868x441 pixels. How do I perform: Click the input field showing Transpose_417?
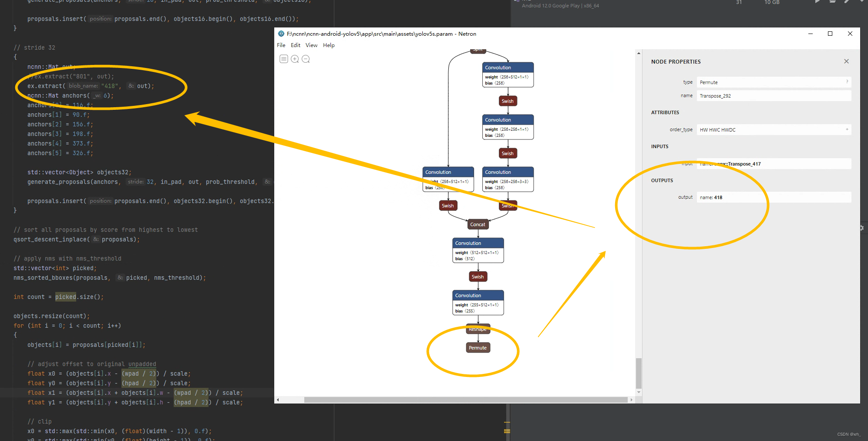click(774, 164)
